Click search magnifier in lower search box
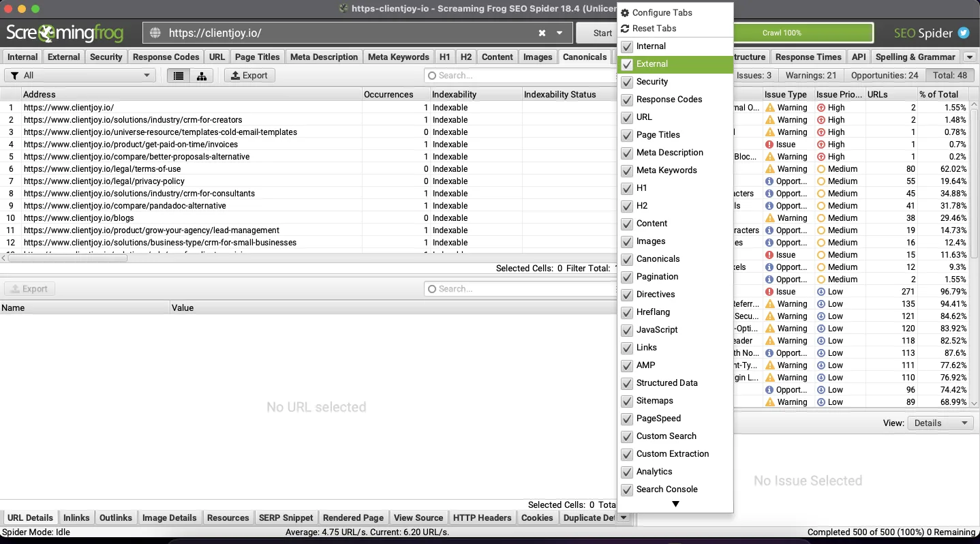Screen dimensions: 980x544 pos(431,289)
